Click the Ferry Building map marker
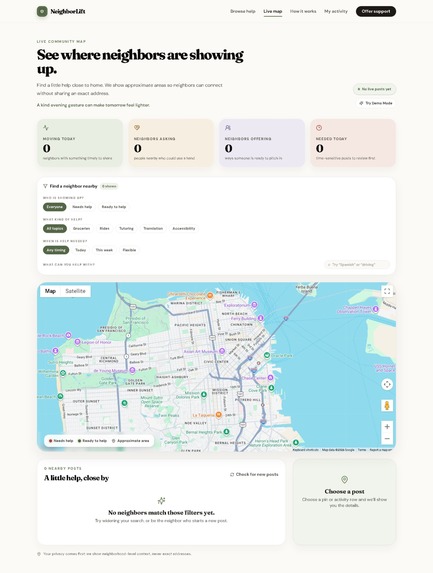Image resolution: width=433 pixels, height=573 pixels. coord(261,318)
